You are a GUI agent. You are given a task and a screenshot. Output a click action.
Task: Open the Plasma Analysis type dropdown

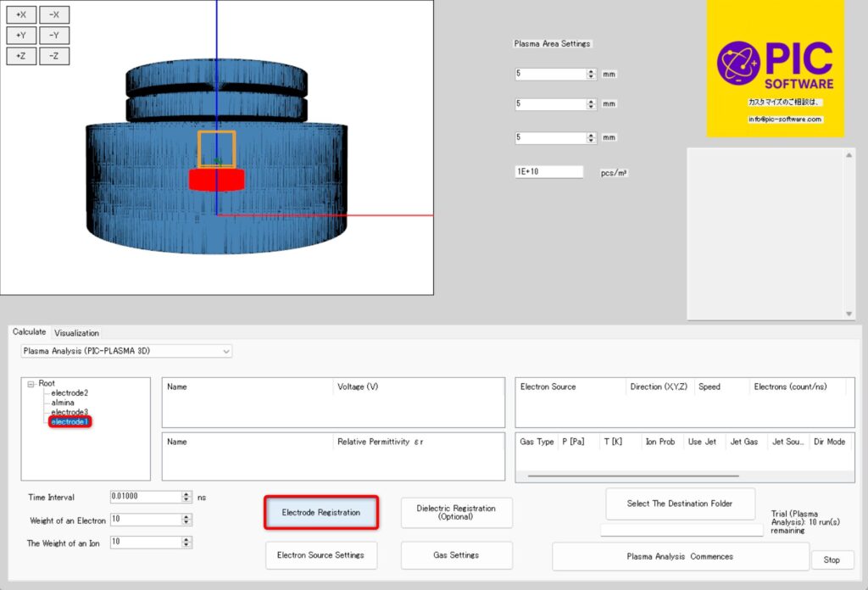225,351
